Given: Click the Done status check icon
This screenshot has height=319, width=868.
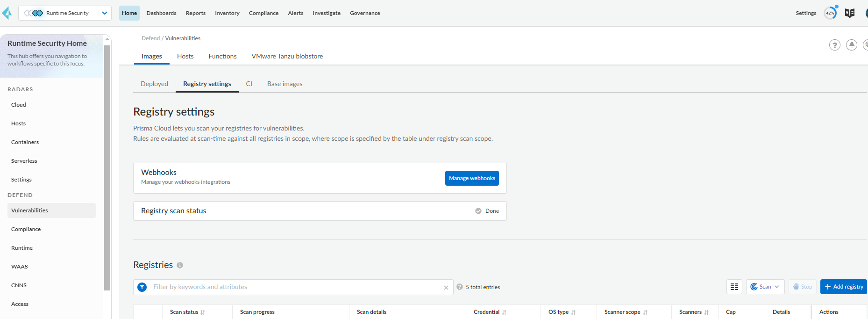Looking at the screenshot, I should point(478,211).
